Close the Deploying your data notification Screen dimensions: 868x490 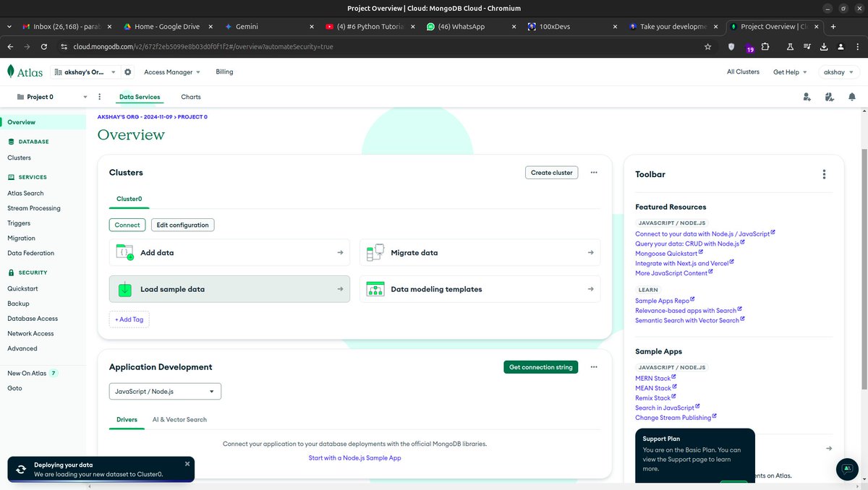tap(187, 464)
